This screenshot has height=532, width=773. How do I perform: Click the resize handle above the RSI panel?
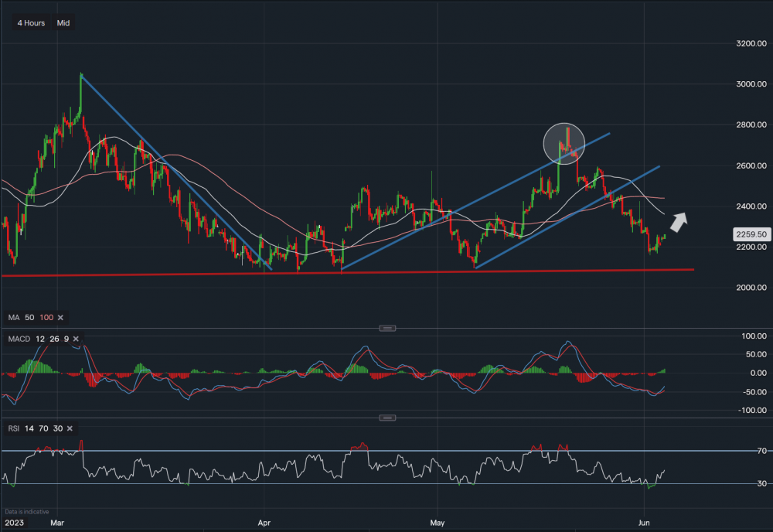coord(386,418)
